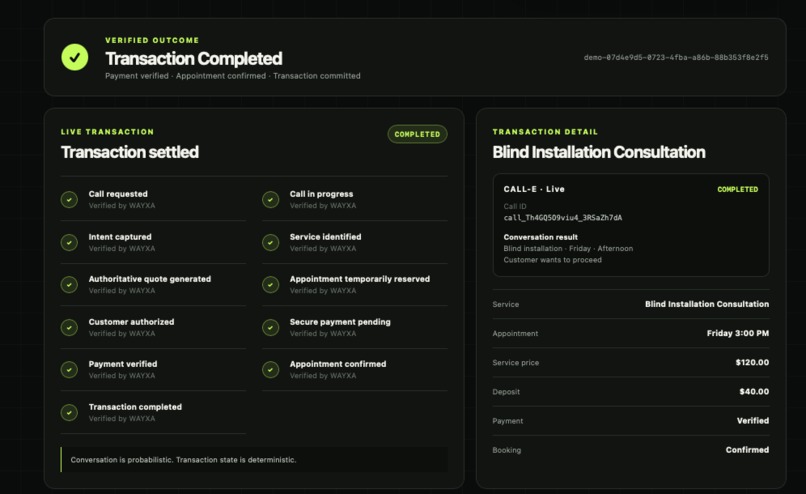Click Blind installation · Friday · Afternoon text
The image size is (806, 494).
[568, 248]
